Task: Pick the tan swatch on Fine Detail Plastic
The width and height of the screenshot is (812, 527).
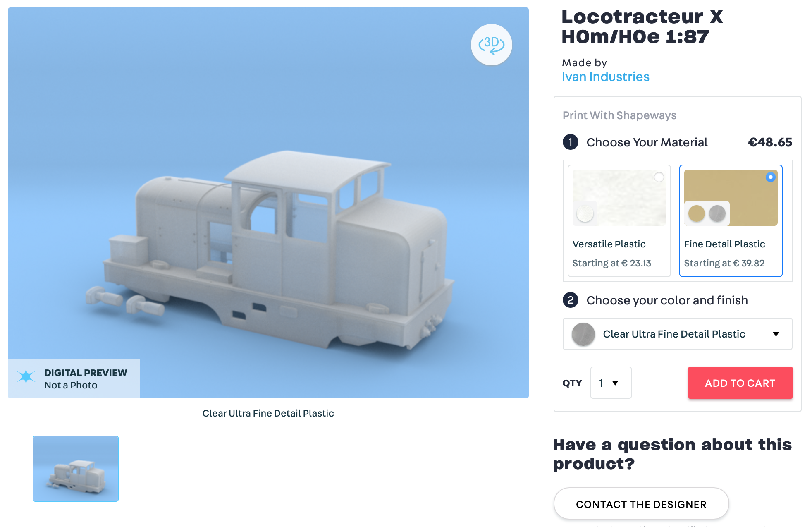Action: (697, 214)
